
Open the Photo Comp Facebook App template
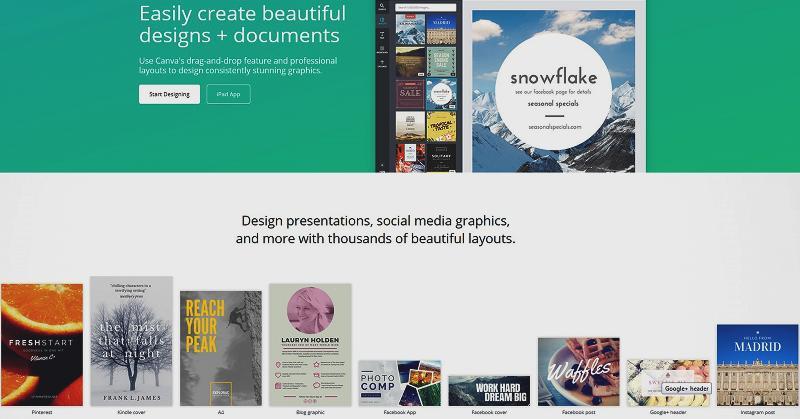click(400, 383)
